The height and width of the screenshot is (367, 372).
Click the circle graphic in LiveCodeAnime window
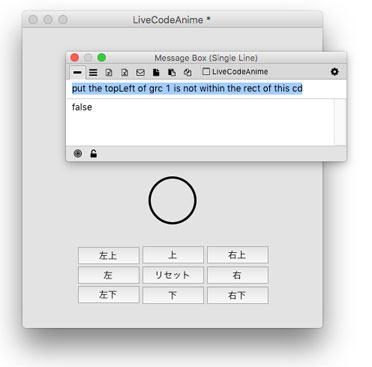pyautogui.click(x=172, y=200)
